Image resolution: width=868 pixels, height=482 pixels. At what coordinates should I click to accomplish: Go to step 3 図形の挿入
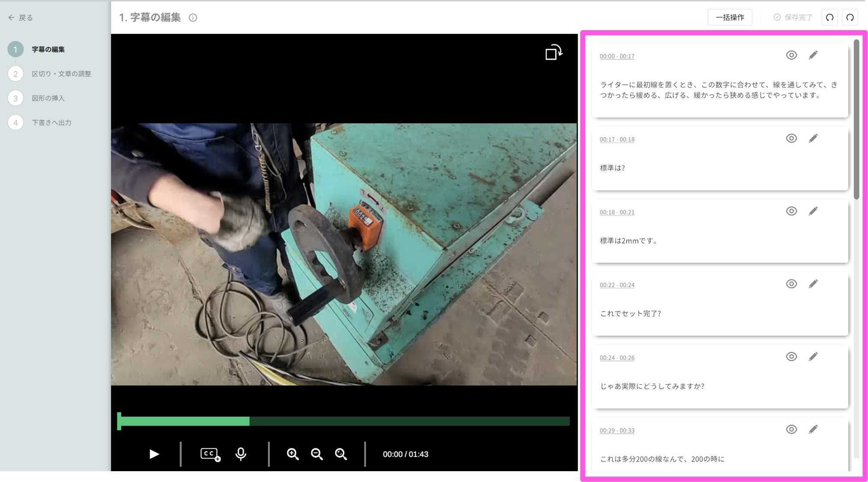coord(48,98)
